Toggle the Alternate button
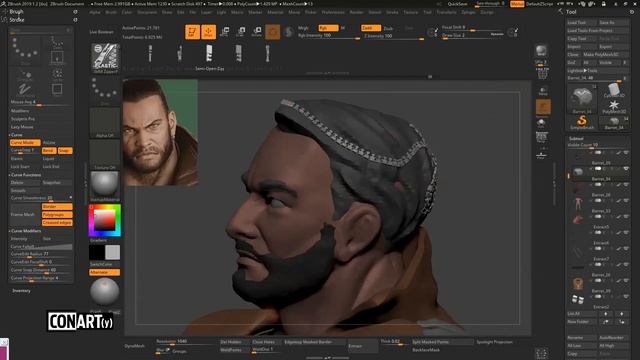 (x=104, y=272)
